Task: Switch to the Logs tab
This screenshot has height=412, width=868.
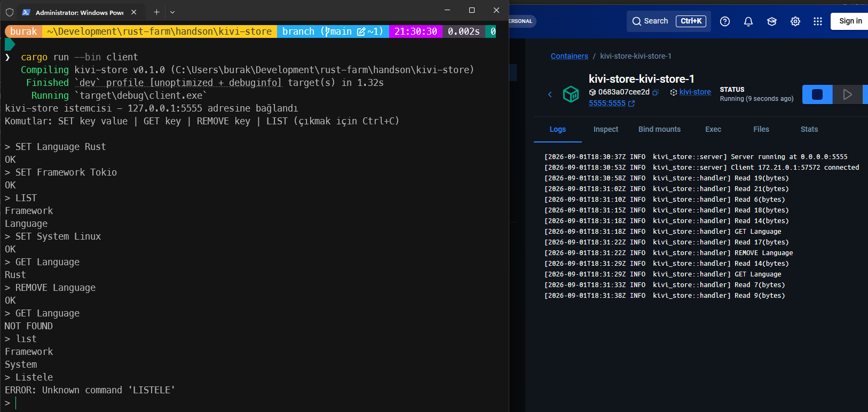Action: [x=558, y=129]
